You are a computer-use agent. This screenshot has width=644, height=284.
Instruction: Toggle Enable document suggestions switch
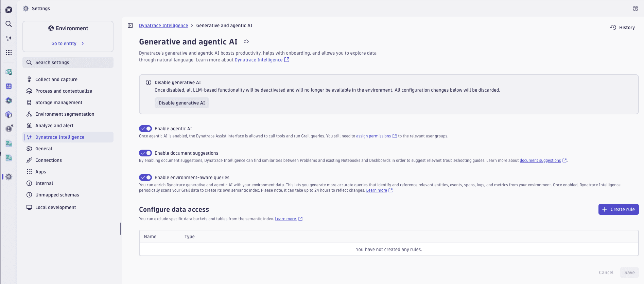(145, 153)
